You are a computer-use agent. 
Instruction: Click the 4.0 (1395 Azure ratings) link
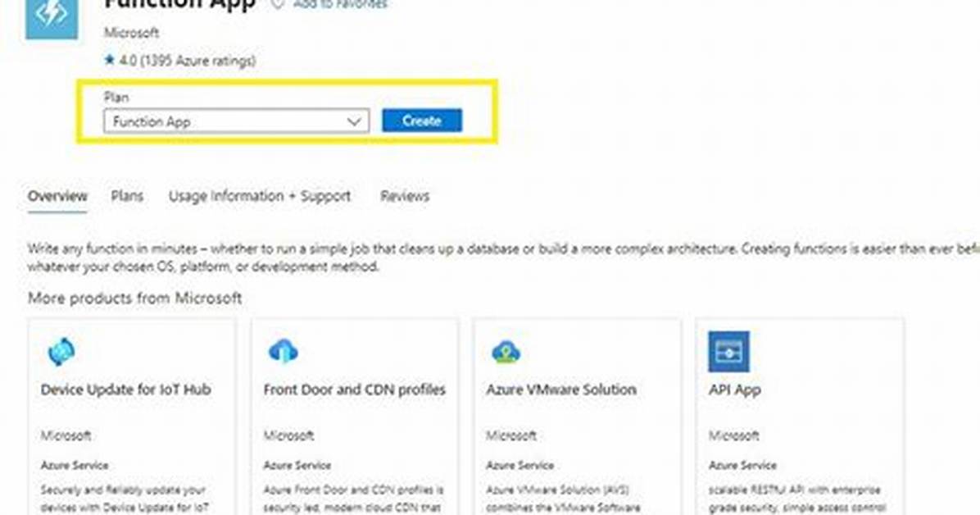click(x=188, y=61)
